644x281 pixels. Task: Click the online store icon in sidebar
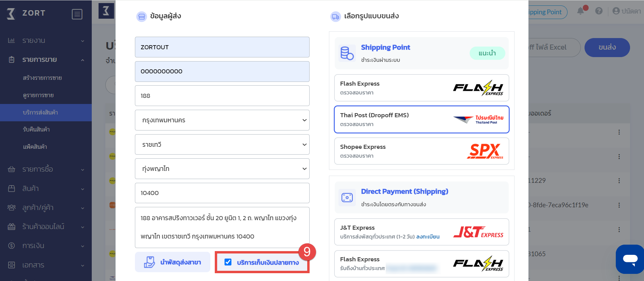click(x=11, y=227)
